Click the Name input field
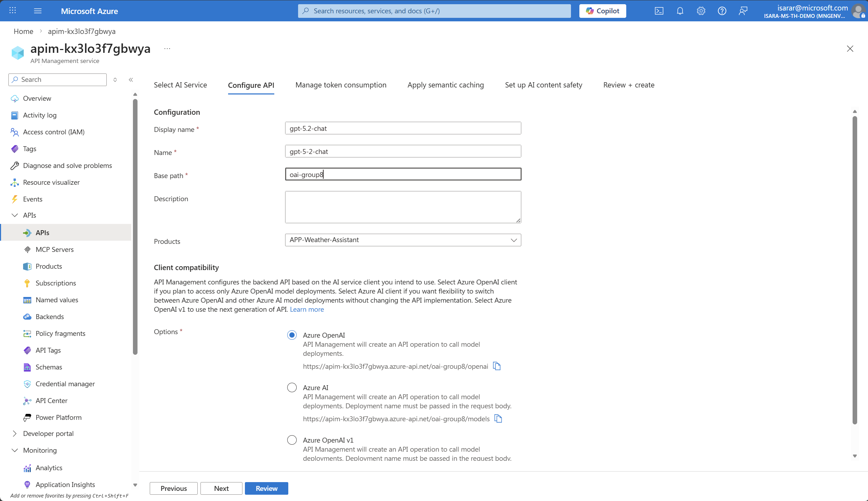 coord(403,151)
